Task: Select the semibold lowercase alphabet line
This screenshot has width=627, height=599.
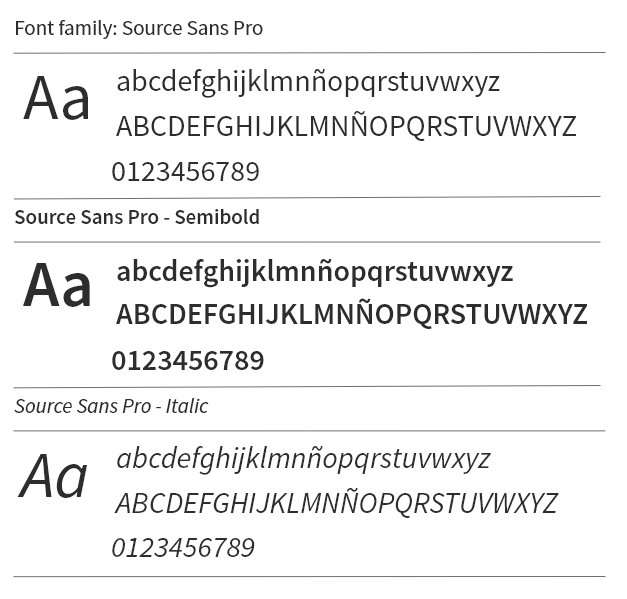Action: tap(314, 272)
